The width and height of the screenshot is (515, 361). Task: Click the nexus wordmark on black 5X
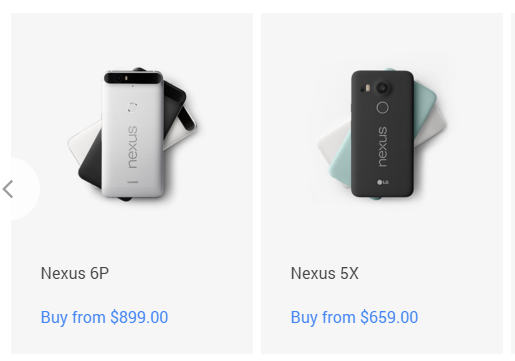383,146
